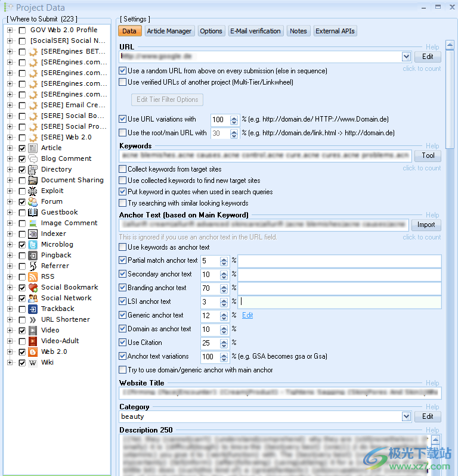
Task: Expand the Forum tree node
Action: pos(10,201)
